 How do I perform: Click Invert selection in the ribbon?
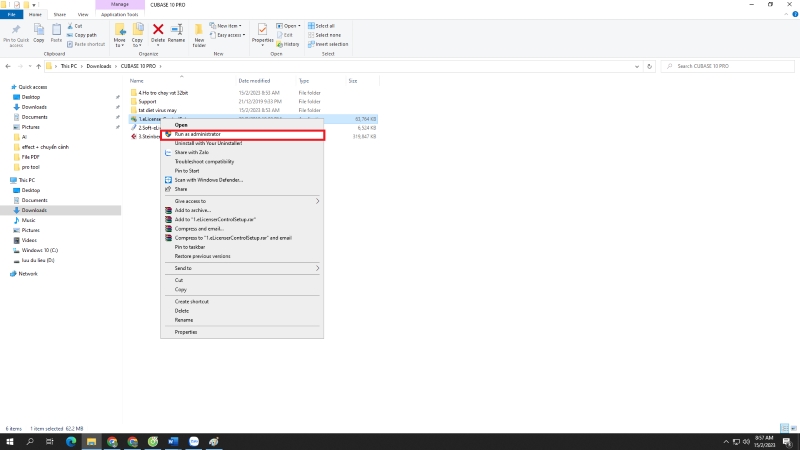click(328, 44)
